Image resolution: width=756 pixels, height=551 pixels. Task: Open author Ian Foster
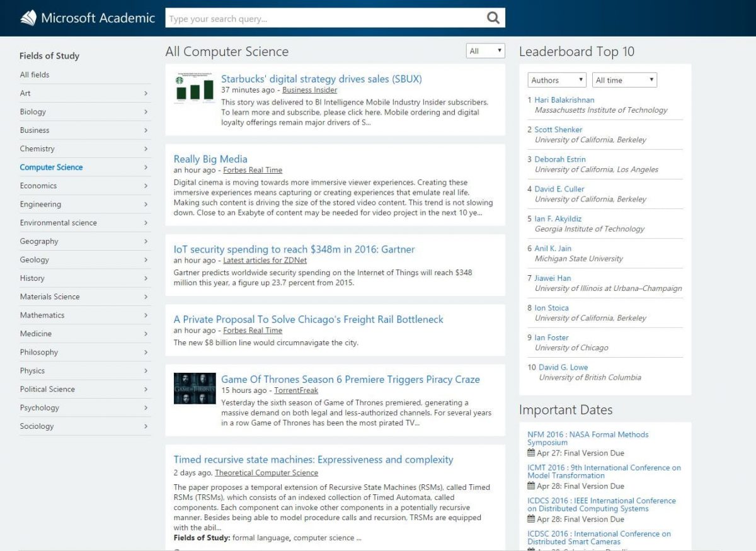(x=552, y=338)
